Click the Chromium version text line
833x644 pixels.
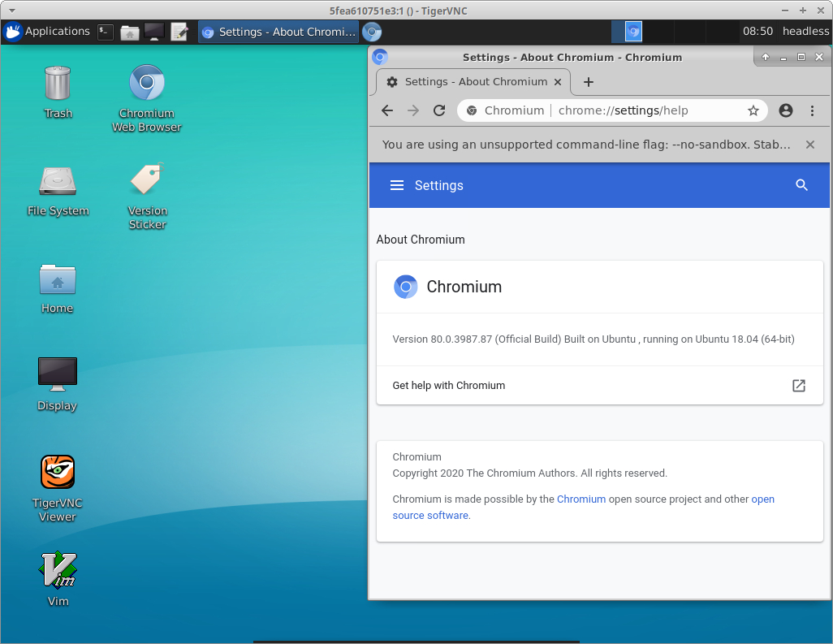point(593,339)
